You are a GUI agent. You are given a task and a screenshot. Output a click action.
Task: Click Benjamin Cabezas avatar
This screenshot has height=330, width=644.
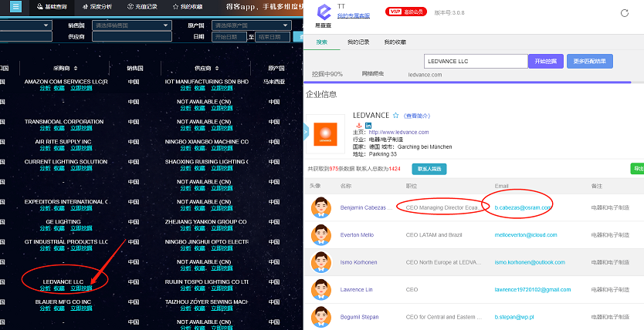click(x=321, y=207)
